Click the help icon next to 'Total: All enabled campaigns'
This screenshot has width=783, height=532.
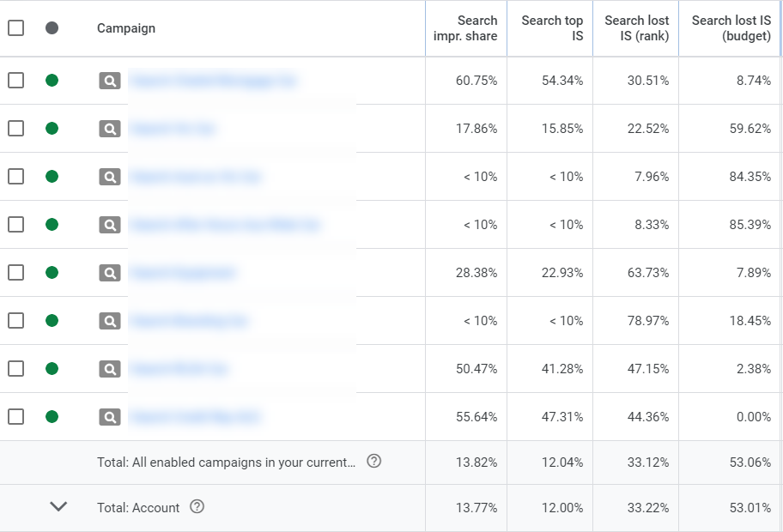point(373,461)
